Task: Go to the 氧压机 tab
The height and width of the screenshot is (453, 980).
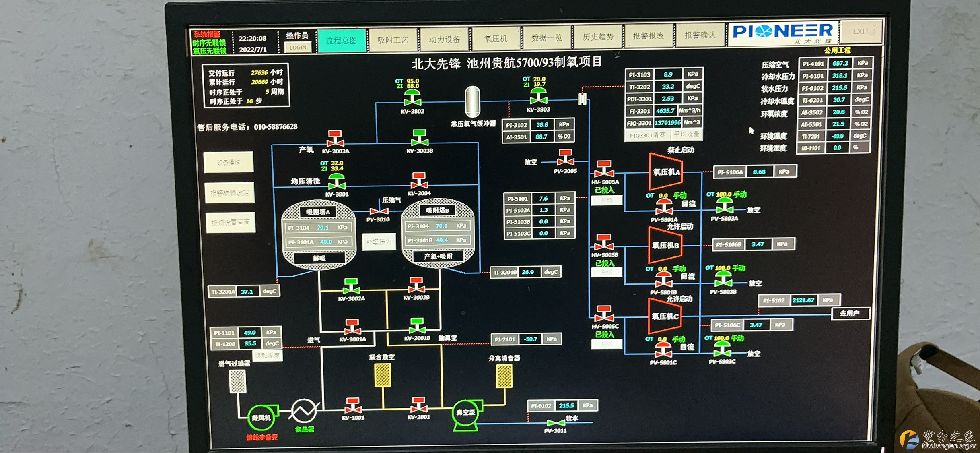Action: pyautogui.click(x=496, y=39)
